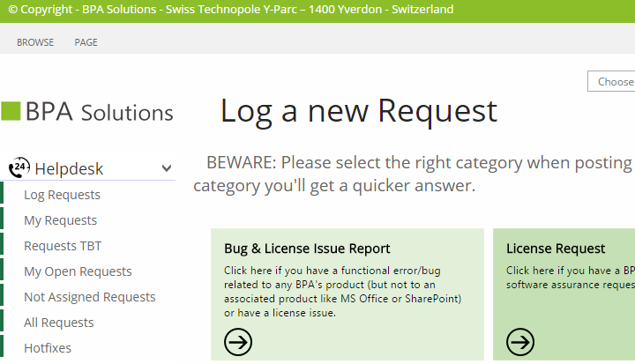Click the Log a new Request heading
The image size is (635, 364).
click(359, 112)
